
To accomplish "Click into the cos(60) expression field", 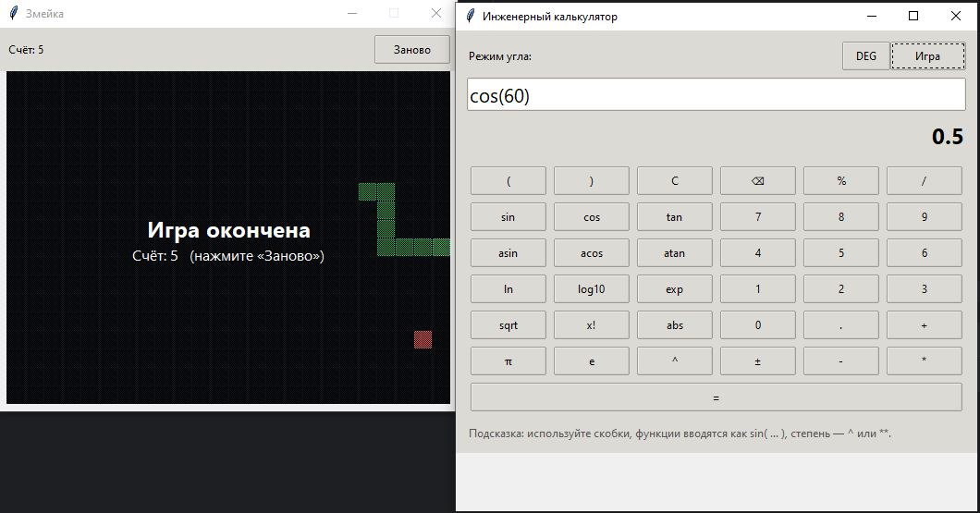I will (x=716, y=95).
